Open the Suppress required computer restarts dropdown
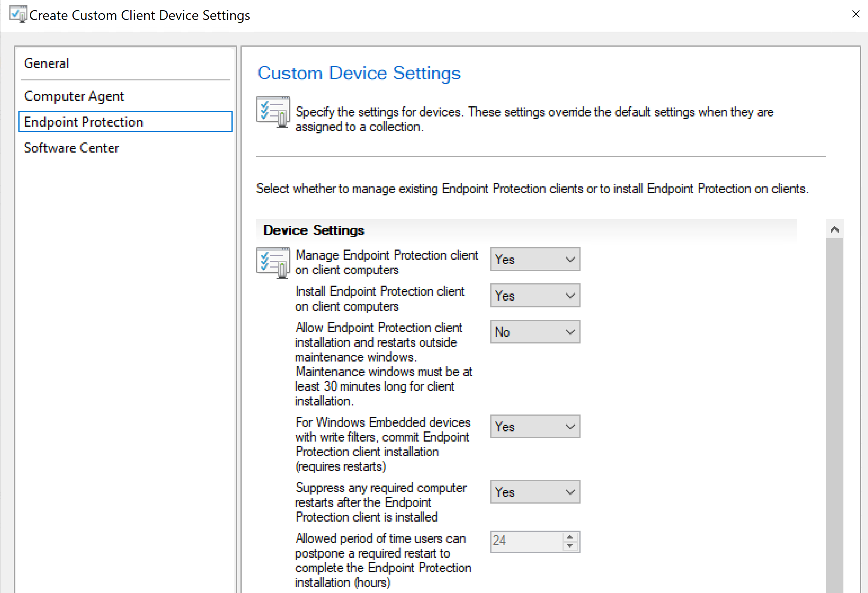The image size is (868, 593). coord(535,492)
